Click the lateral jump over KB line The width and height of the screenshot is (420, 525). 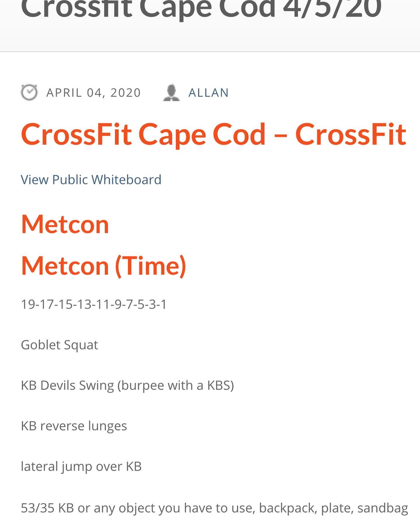(81, 466)
